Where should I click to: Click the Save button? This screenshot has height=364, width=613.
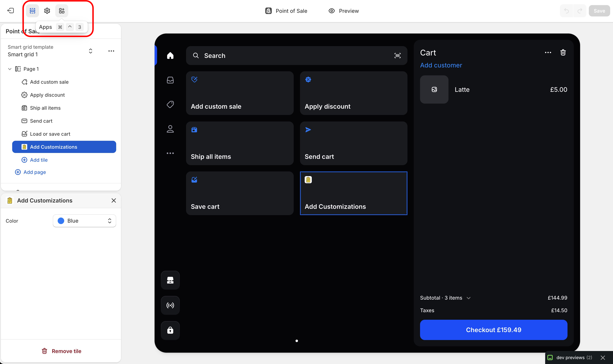[x=599, y=11]
